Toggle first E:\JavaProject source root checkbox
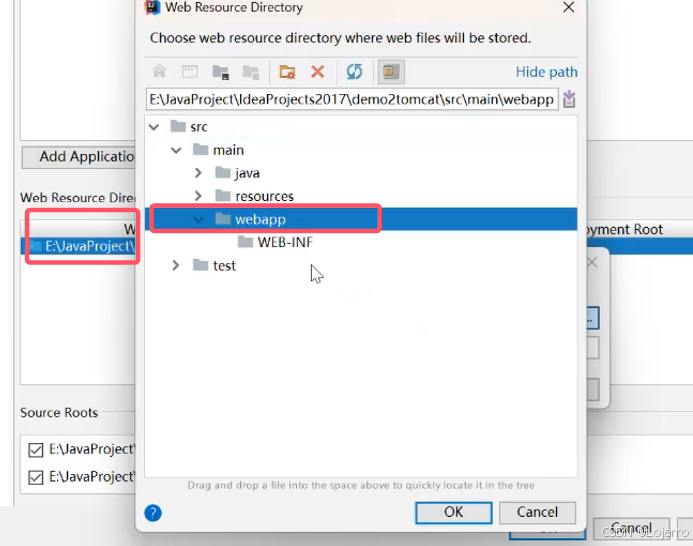This screenshot has width=693, height=546. tap(35, 450)
